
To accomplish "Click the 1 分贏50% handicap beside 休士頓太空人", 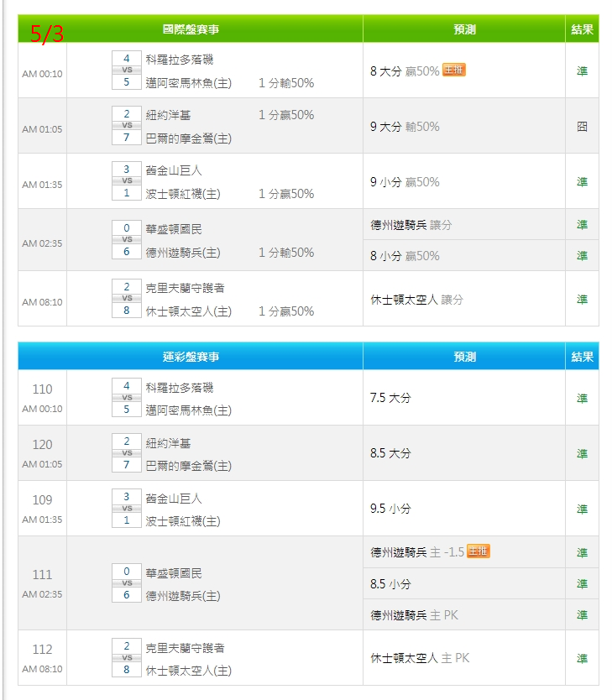I will pyautogui.click(x=286, y=311).
